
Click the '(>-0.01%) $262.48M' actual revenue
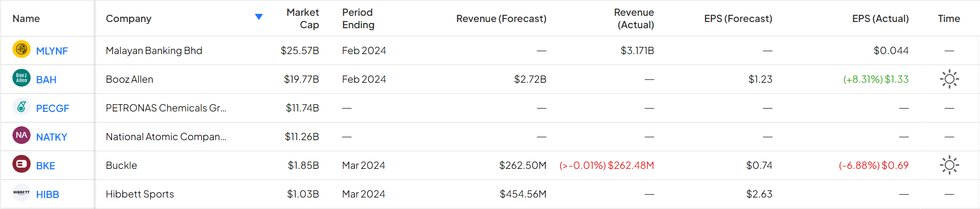click(x=606, y=165)
